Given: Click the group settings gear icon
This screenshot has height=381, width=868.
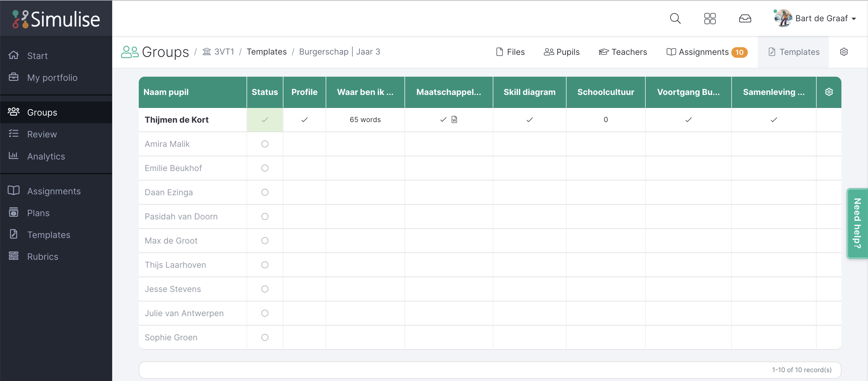Looking at the screenshot, I should tap(843, 52).
